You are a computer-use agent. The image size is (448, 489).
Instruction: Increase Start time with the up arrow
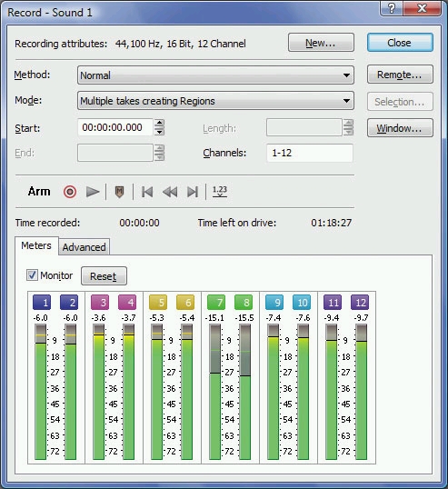[x=159, y=124]
